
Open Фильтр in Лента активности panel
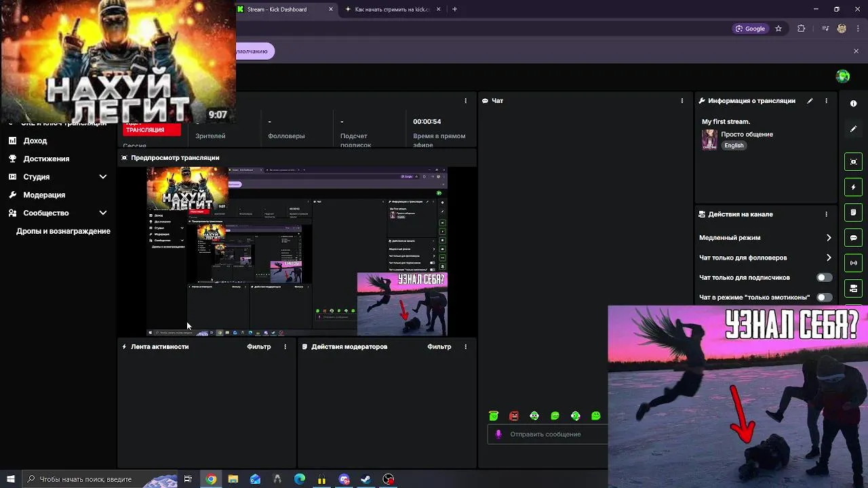pyautogui.click(x=258, y=346)
